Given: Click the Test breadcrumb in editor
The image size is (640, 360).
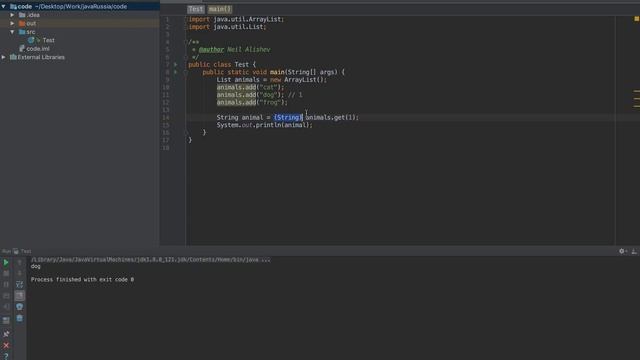Looking at the screenshot, I should pos(196,9).
